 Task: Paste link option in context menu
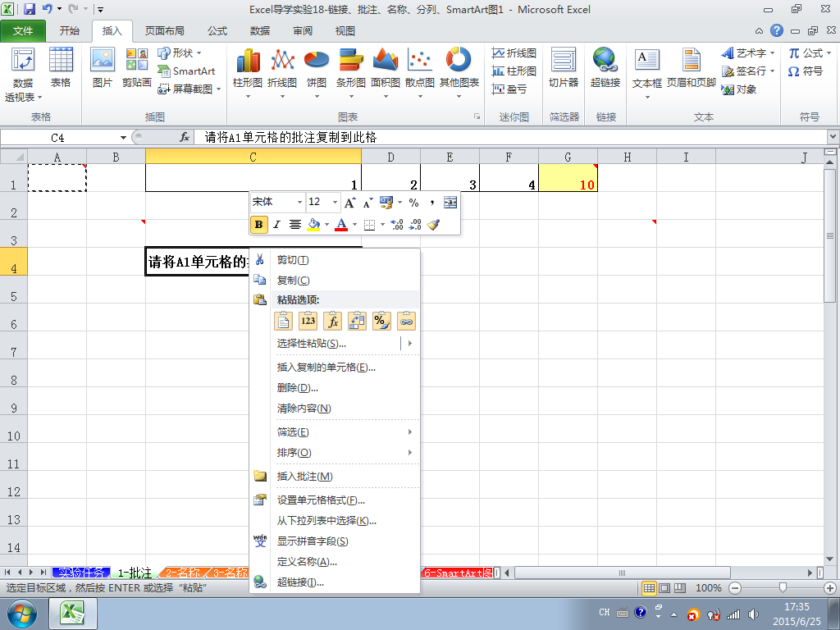[x=407, y=321]
